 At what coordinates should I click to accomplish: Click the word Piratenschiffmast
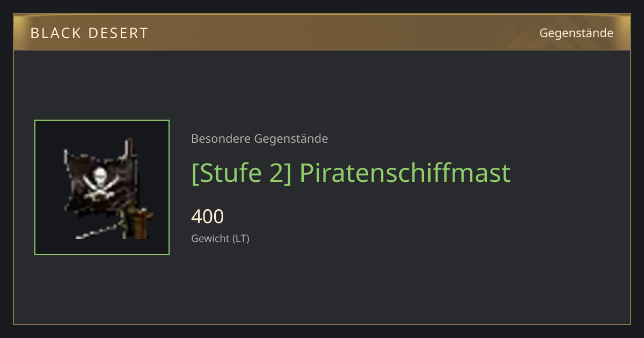(405, 173)
